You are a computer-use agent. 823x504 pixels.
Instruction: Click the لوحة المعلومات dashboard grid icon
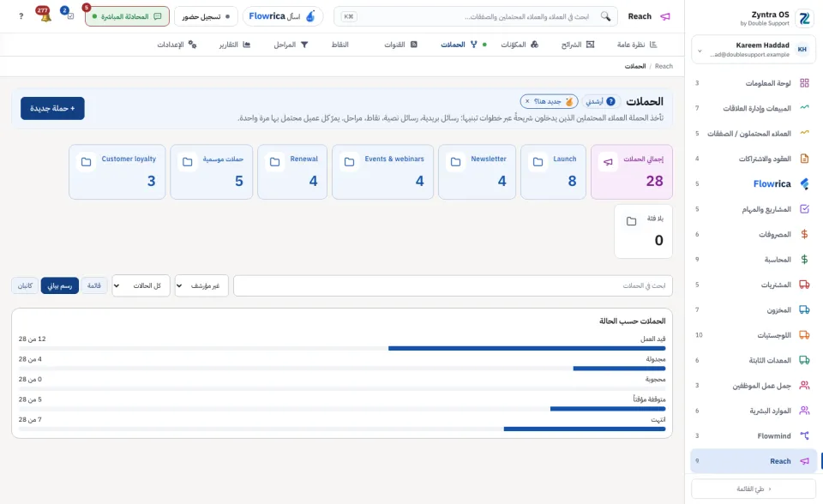pyautogui.click(x=804, y=83)
